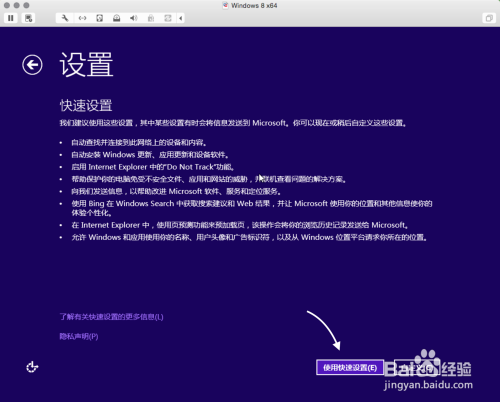The image size is (500, 402).
Task: Click the CD/DVD drive icon
Action: point(116,18)
